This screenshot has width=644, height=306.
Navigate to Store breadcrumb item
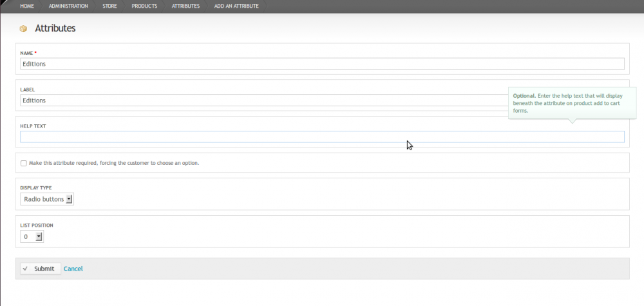[x=110, y=6]
